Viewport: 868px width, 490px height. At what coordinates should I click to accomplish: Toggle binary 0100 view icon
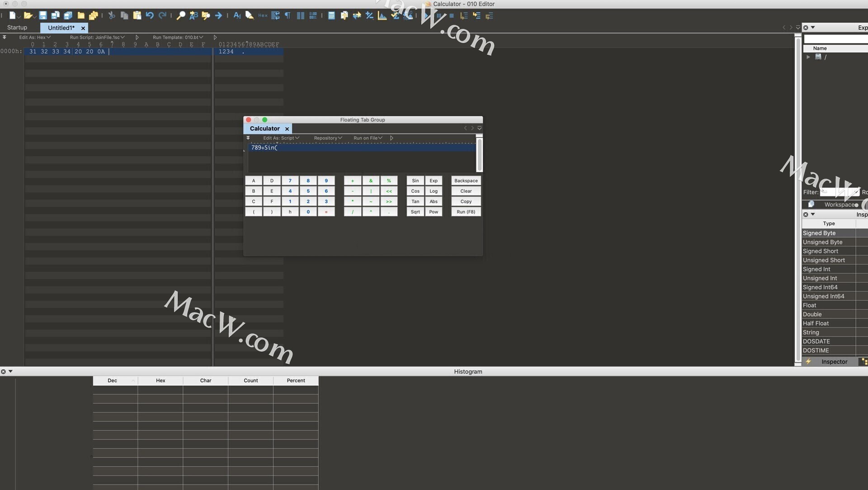coord(313,15)
